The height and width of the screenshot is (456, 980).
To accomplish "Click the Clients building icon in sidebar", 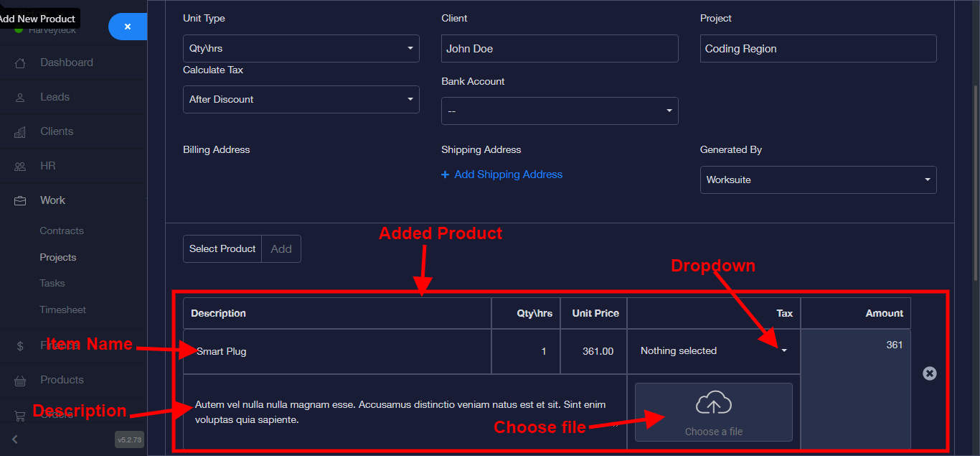I will click(20, 132).
